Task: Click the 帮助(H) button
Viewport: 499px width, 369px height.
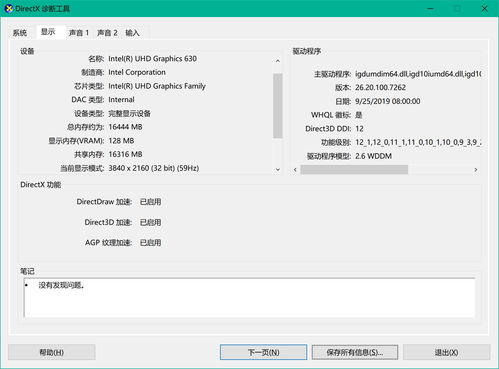Action: [52, 352]
